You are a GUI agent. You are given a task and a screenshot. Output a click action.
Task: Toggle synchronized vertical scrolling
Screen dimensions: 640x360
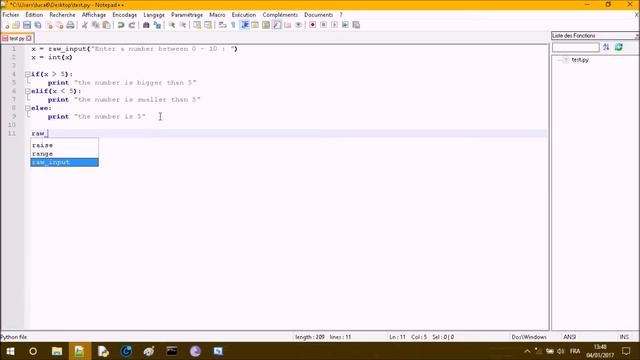197,25
